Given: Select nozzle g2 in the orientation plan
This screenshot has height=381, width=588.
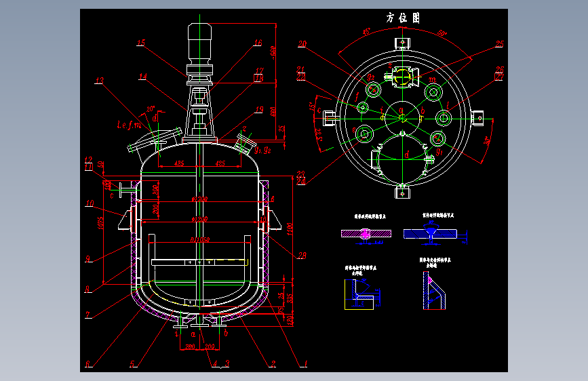Looking at the screenshot, I should (x=373, y=89).
